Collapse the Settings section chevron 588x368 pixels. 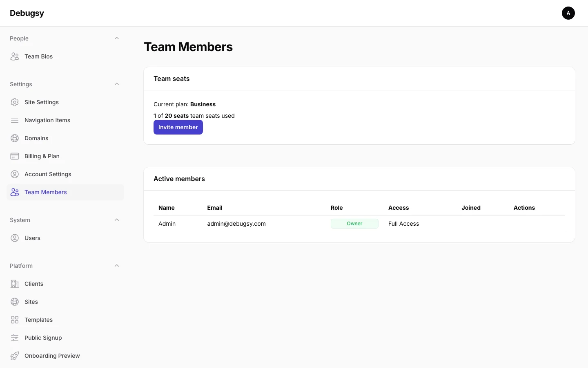click(117, 84)
